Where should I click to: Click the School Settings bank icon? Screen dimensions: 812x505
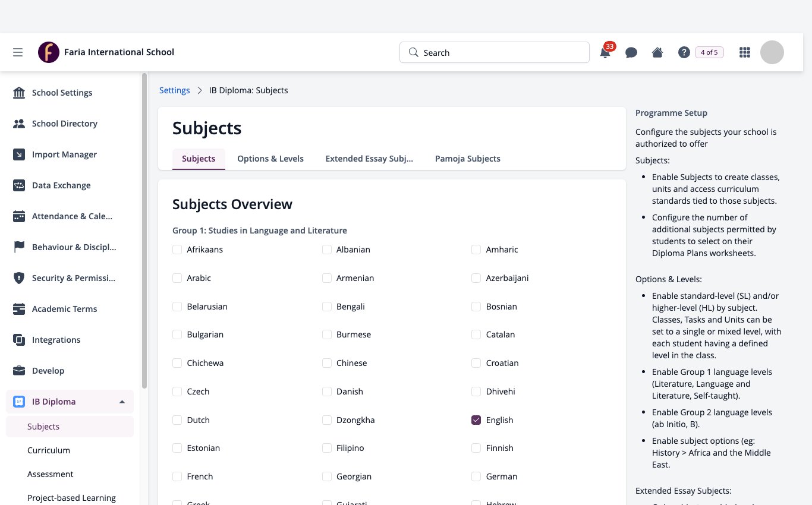[19, 93]
